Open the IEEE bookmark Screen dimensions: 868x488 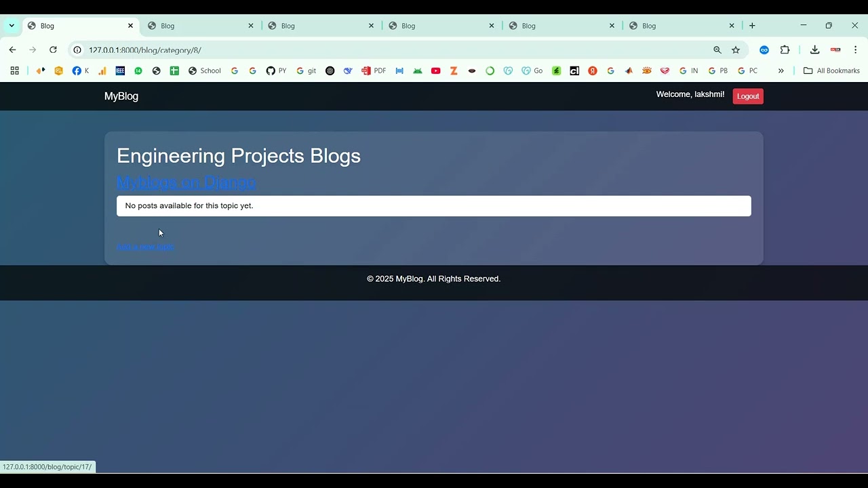pos(120,70)
